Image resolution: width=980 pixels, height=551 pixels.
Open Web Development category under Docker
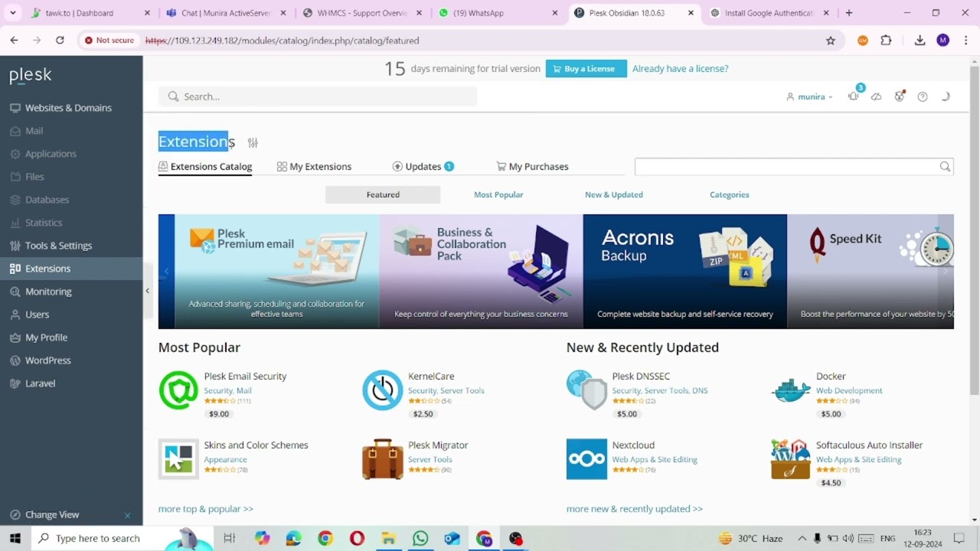click(849, 391)
